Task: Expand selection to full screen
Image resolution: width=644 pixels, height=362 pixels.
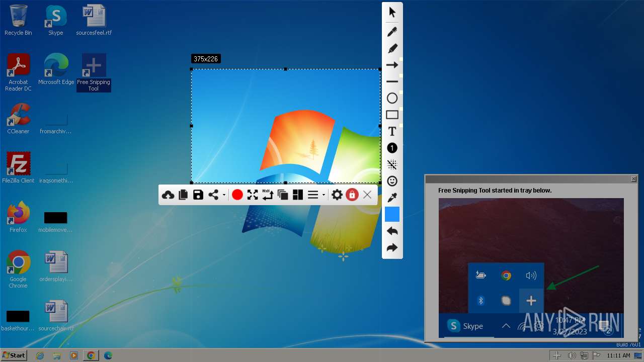Action: coord(253,195)
